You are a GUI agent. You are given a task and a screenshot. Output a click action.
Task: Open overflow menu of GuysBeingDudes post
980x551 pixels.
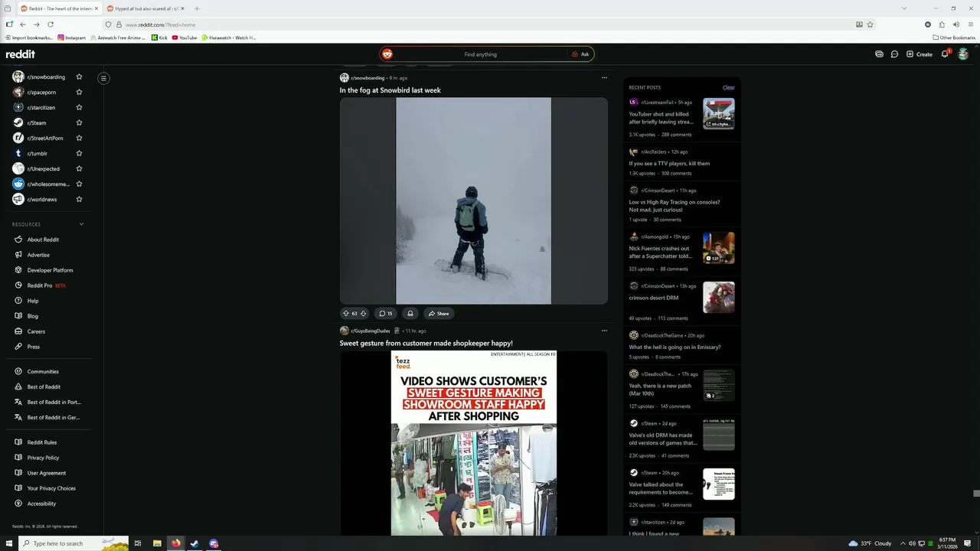(x=604, y=331)
